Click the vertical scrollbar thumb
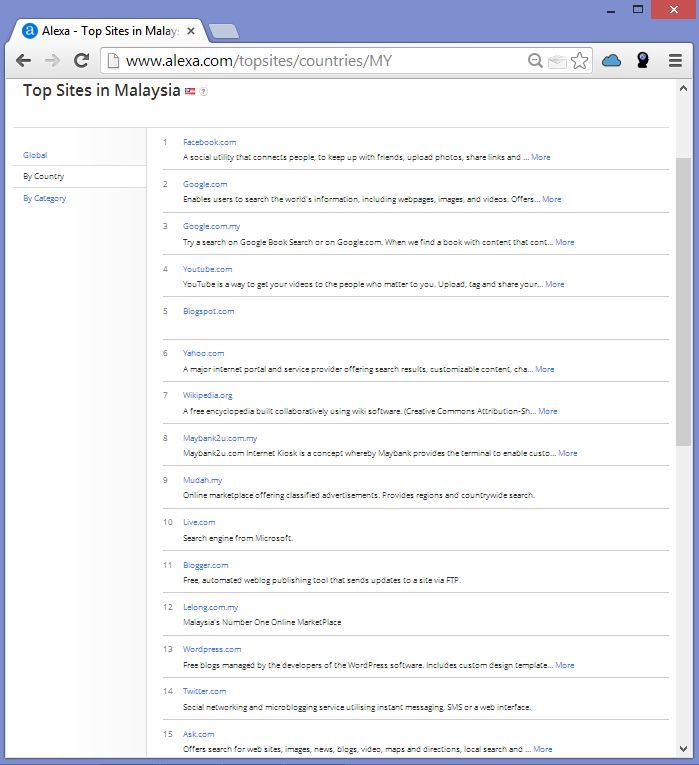The height and width of the screenshot is (765, 699). coord(683,302)
